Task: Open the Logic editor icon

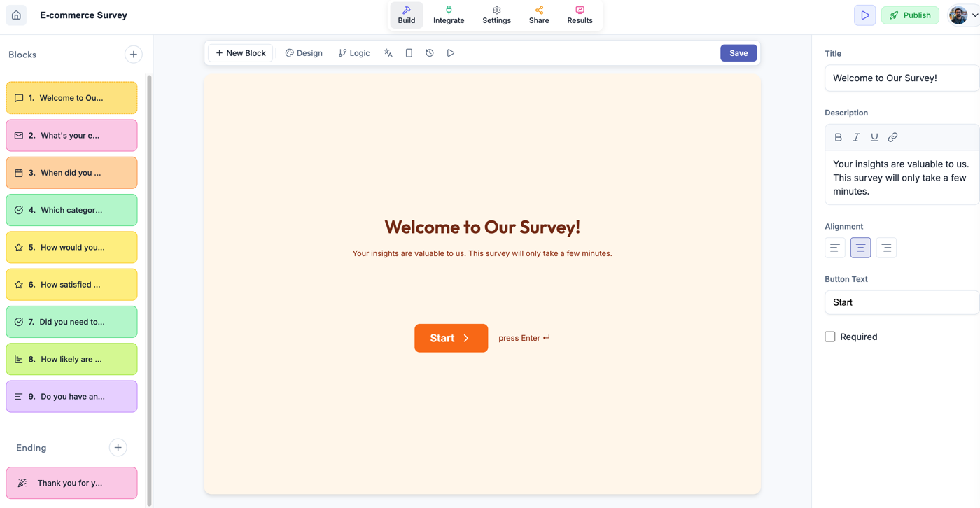Action: point(353,52)
